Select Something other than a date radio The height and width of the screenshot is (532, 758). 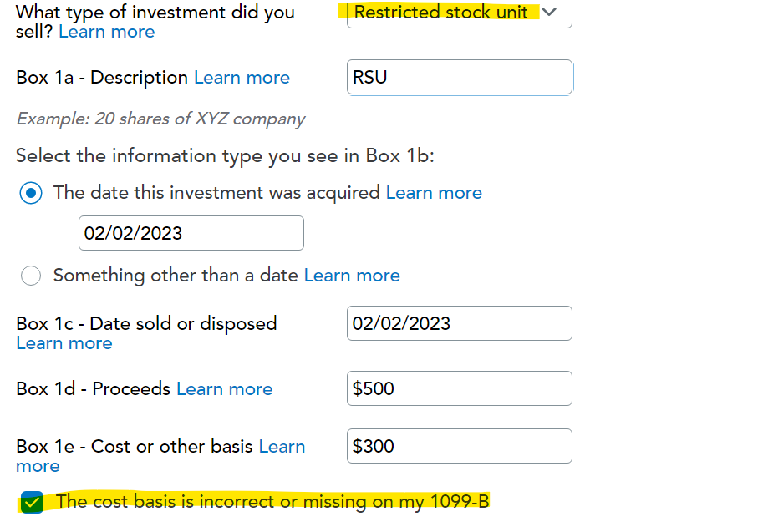point(32,276)
